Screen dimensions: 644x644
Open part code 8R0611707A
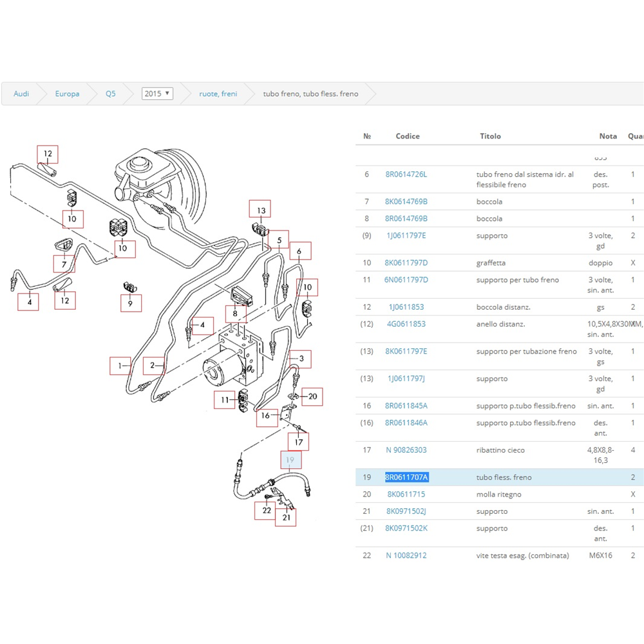pos(406,477)
